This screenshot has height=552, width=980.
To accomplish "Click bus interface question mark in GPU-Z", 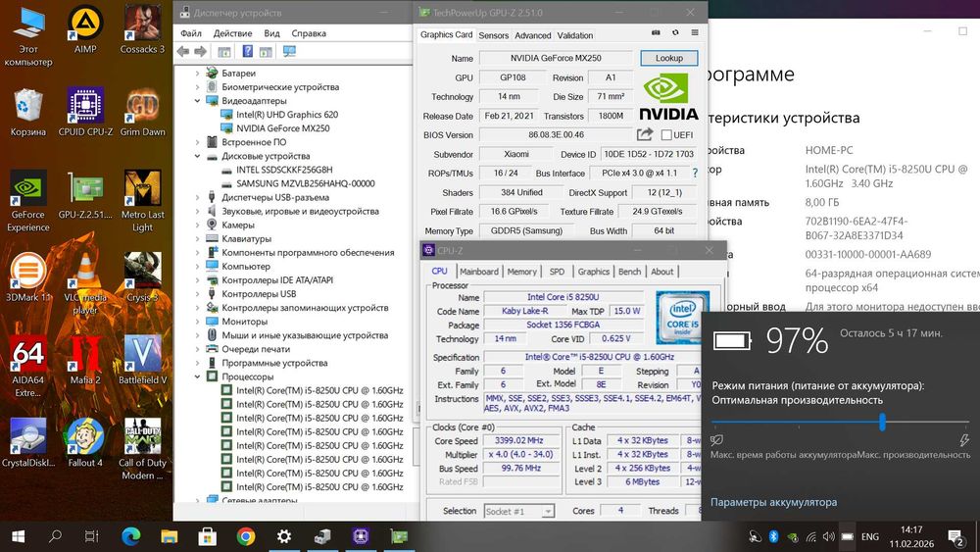I will (695, 173).
